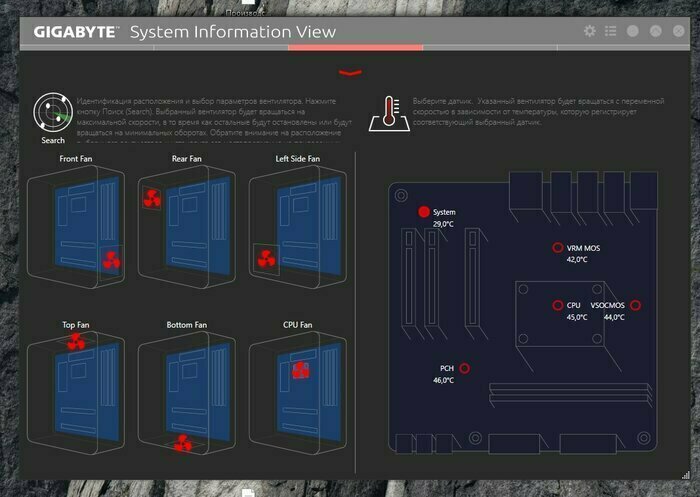Click the Left Side Fan case diagram
700x497 pixels.
coord(298,227)
